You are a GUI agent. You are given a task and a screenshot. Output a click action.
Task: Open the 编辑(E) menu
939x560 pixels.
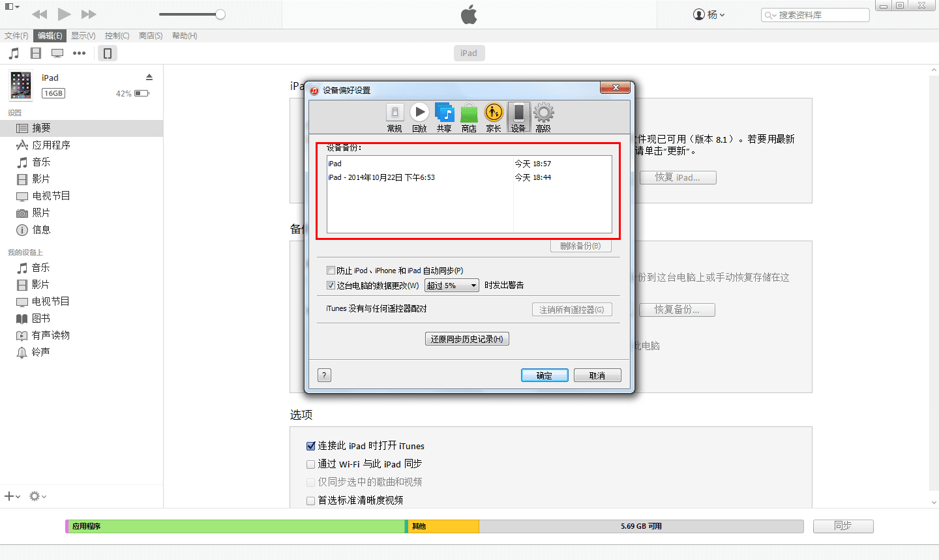(x=50, y=36)
